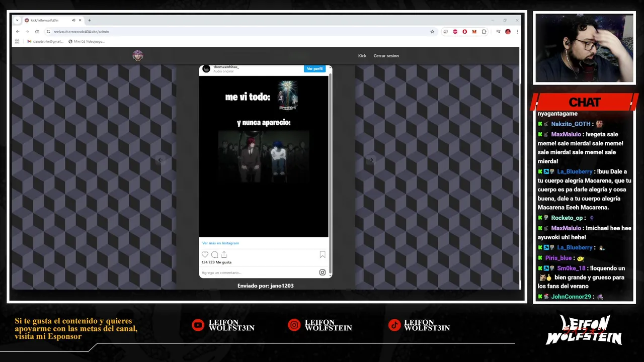
Task: Click the Ver perfil button
Action: point(314,69)
